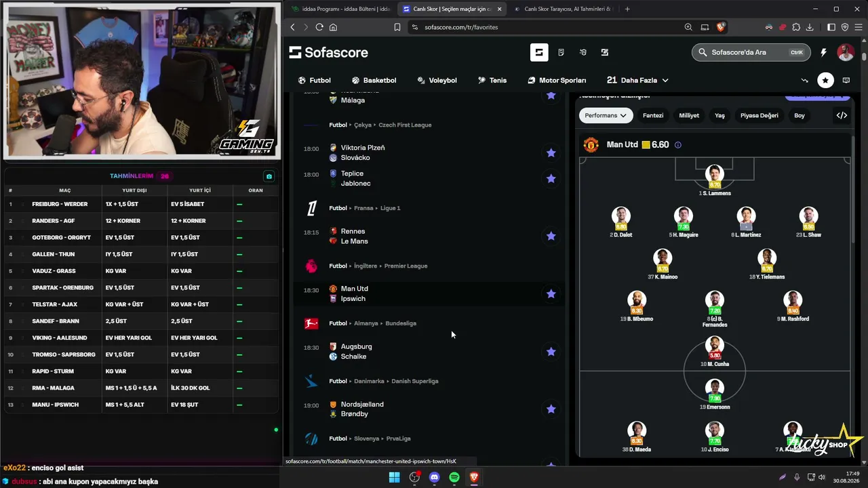Open the Ligue 1 league link
This screenshot has width=868, height=488.
[390, 208]
